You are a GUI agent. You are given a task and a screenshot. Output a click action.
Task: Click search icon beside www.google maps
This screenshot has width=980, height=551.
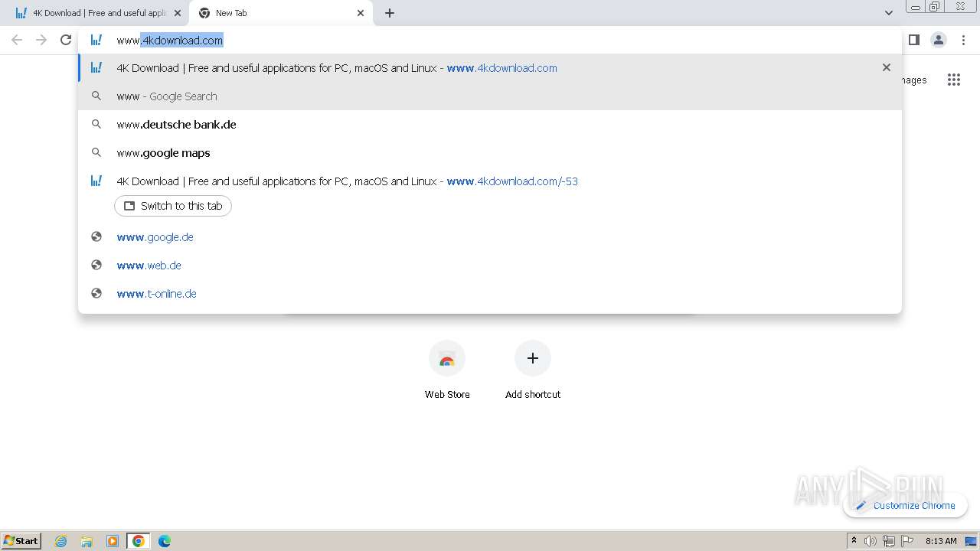(96, 152)
